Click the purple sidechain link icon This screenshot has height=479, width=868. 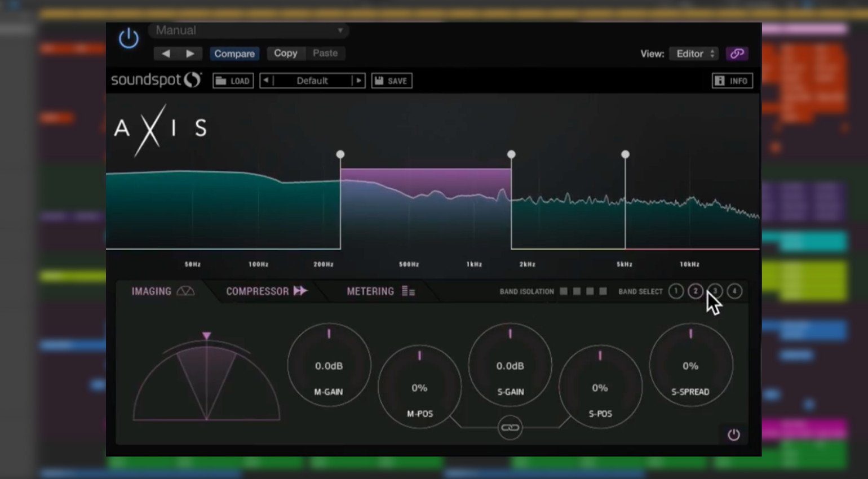737,54
